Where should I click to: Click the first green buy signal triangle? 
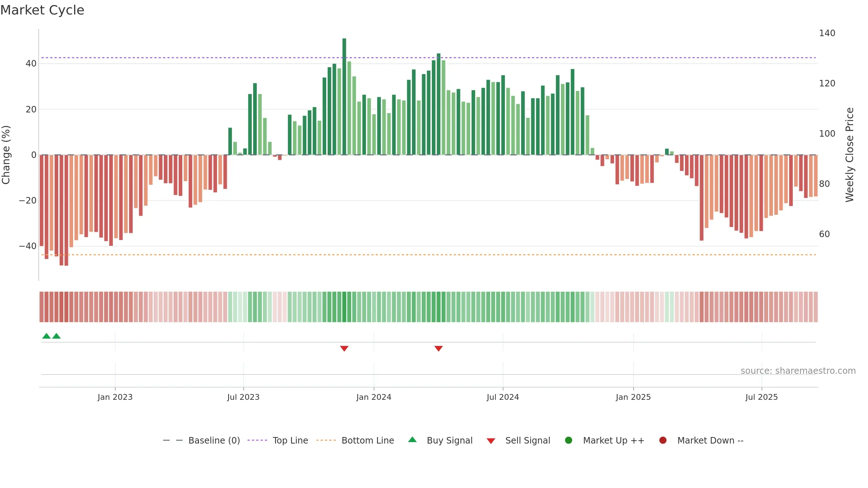coord(46,336)
